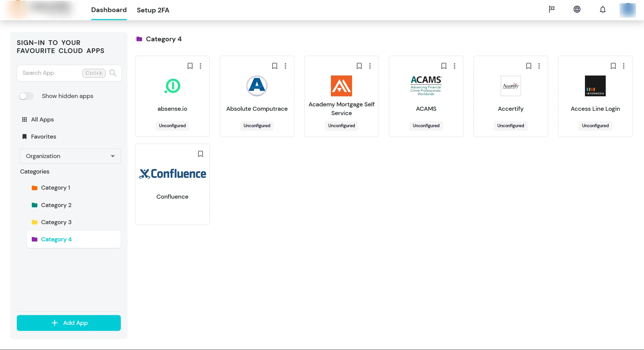
Task: Click the Add App button
Action: click(69, 323)
